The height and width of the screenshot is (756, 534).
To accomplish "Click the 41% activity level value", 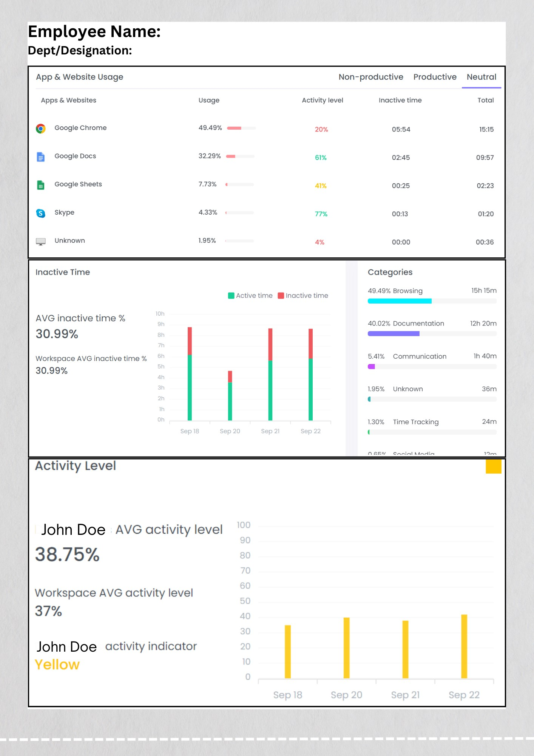I will tap(321, 186).
